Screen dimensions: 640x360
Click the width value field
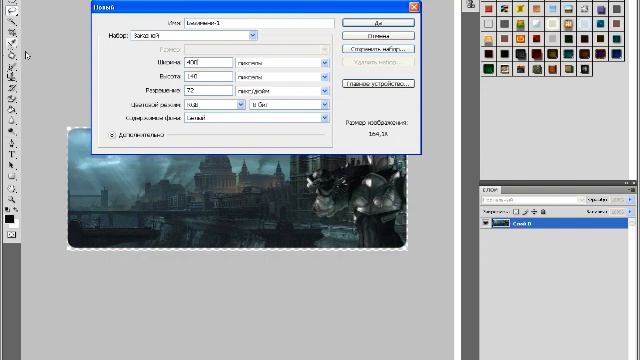coord(209,62)
